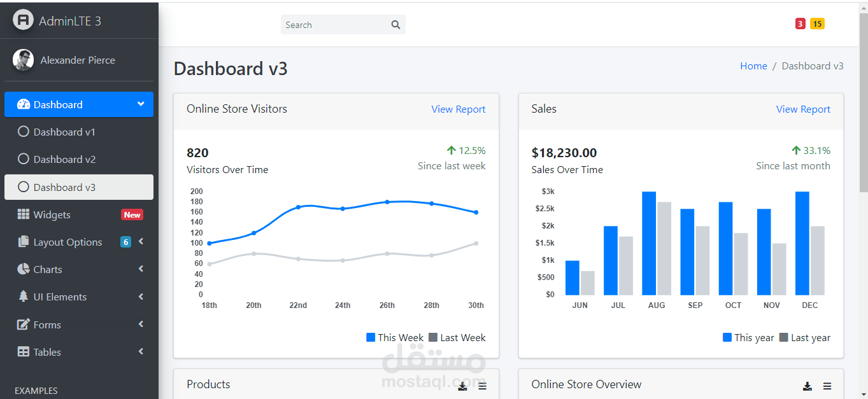The image size is (868, 399).
Task: Click the Dashboard v1 circle icon
Action: coord(24,132)
